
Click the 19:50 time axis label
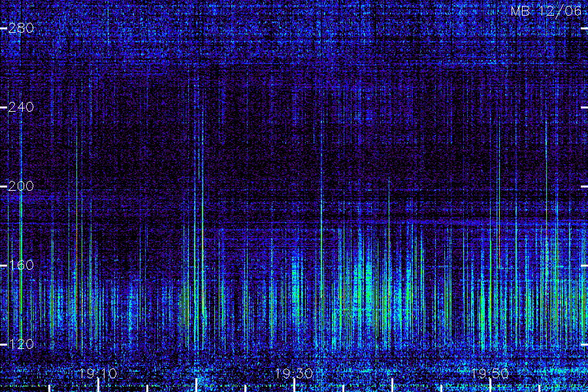490,374
